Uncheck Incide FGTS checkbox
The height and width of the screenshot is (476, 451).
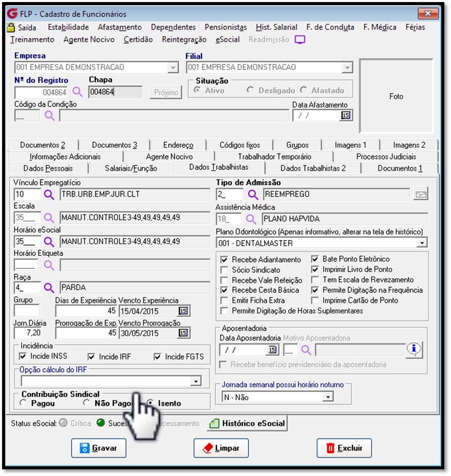pos(157,356)
